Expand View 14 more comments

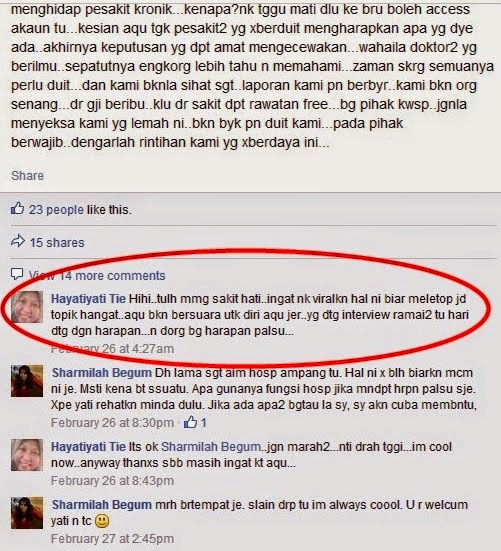pos(97,276)
